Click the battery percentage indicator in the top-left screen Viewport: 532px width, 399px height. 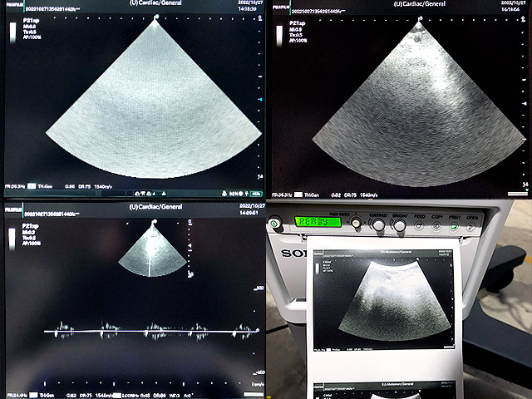256,194
